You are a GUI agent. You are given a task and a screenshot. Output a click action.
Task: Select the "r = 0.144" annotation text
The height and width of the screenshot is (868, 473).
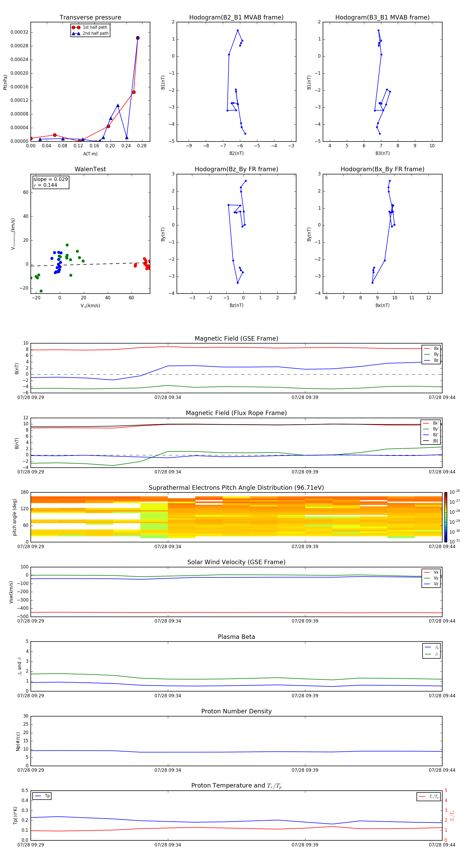45,185
